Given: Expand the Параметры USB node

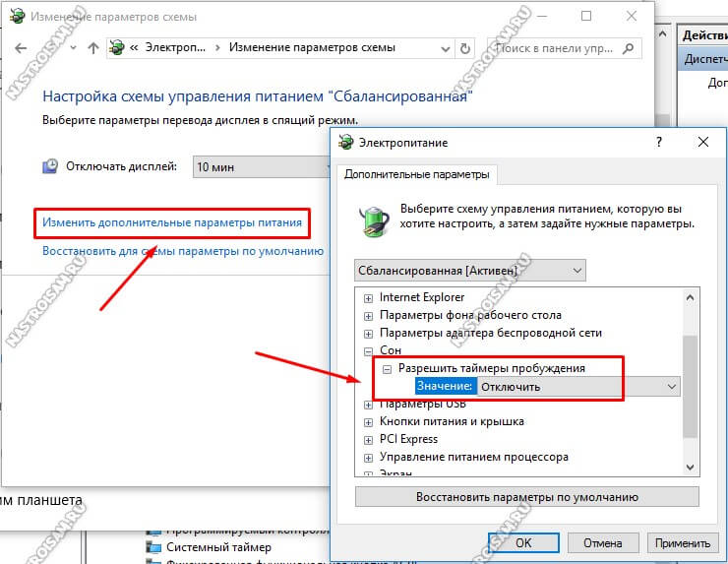Looking at the screenshot, I should tap(368, 405).
